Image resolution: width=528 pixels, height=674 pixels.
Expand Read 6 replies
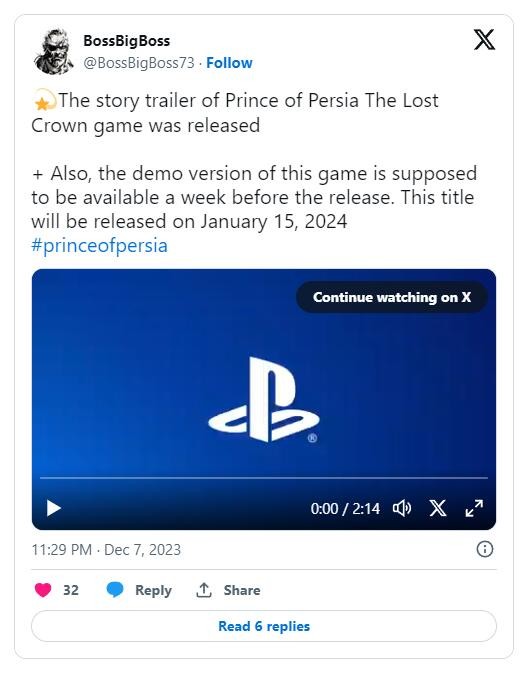tap(264, 626)
